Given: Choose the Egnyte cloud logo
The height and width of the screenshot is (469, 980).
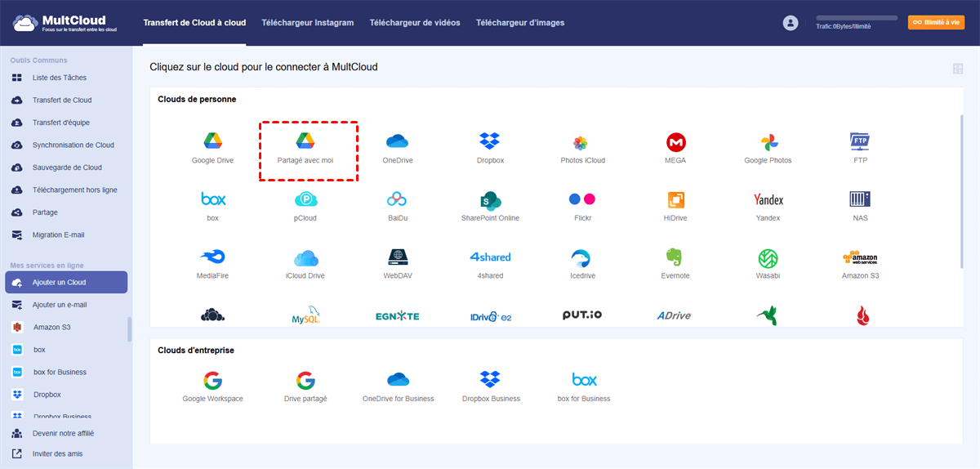Looking at the screenshot, I should point(398,315).
